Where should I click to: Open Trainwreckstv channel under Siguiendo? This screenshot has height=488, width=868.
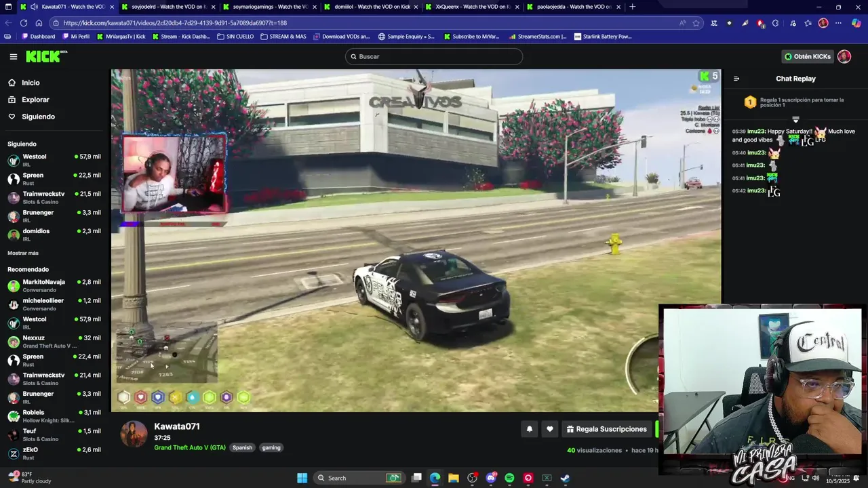54,197
